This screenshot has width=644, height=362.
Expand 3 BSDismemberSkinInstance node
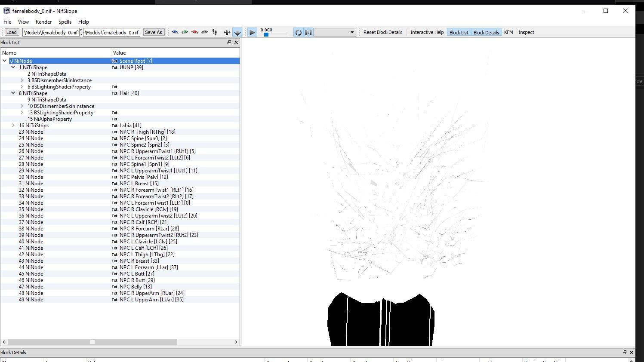pyautogui.click(x=22, y=80)
